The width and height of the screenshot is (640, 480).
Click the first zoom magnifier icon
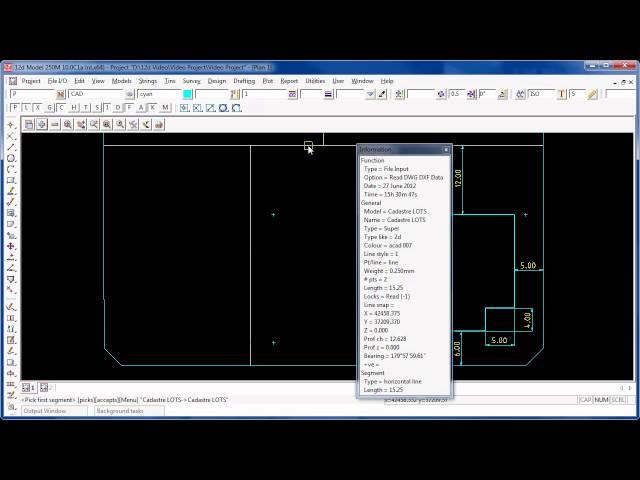(68, 124)
